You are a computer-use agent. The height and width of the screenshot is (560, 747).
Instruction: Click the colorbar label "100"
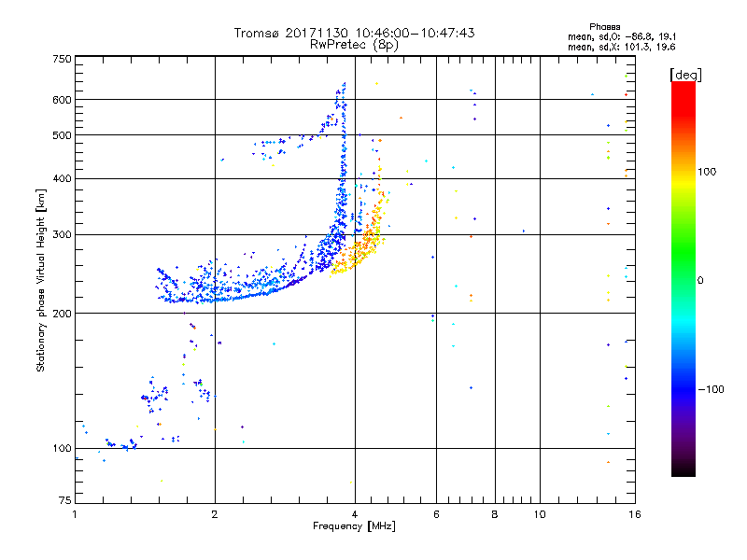[707, 172]
